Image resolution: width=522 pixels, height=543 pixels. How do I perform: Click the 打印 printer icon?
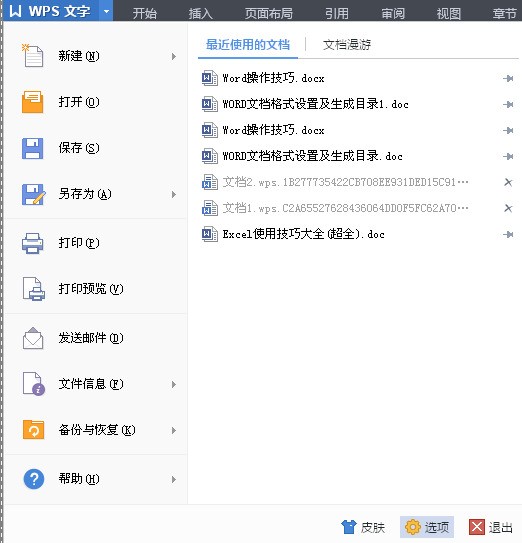[x=33, y=243]
